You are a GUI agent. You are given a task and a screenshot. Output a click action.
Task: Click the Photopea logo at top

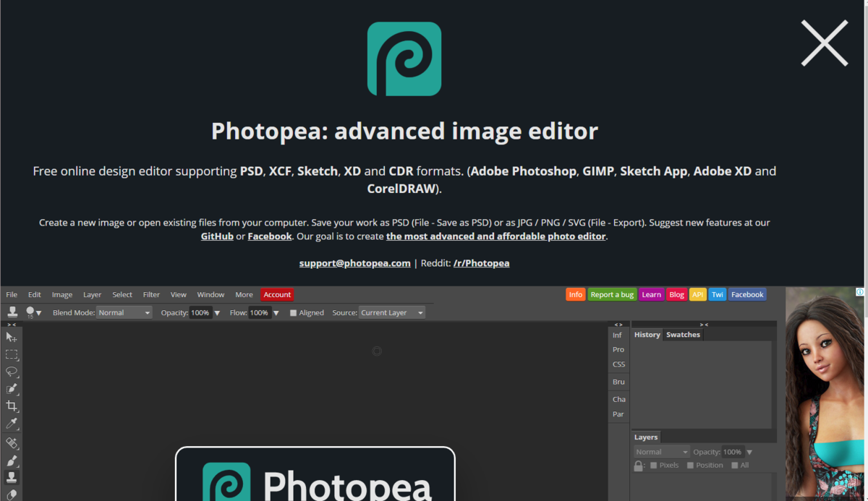[404, 59]
